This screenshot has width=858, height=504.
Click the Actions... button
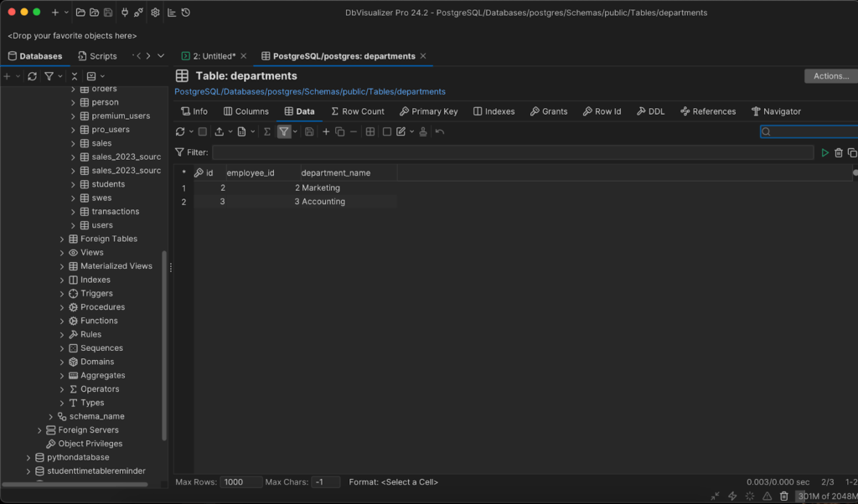(830, 76)
